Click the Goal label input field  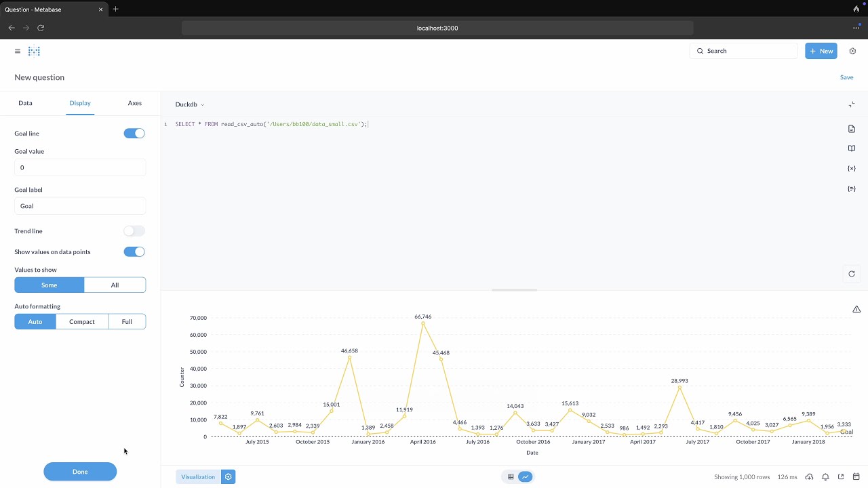tap(80, 206)
